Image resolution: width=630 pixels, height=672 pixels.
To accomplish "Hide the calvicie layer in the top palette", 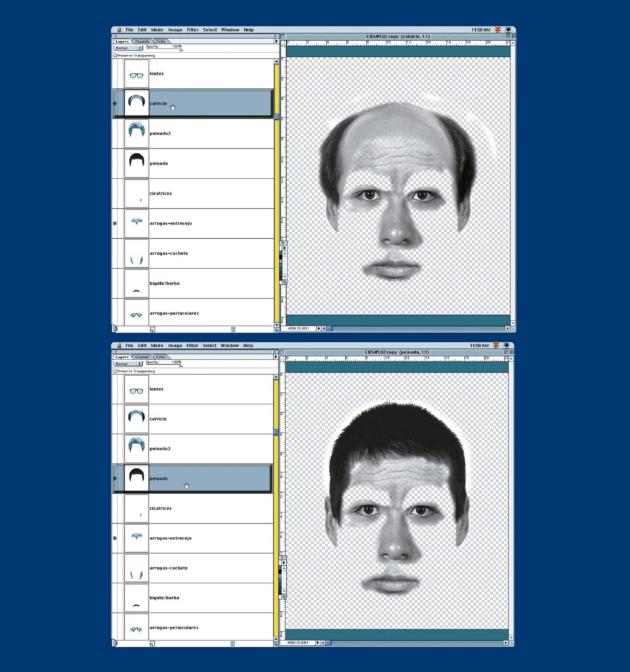I will 115,104.
